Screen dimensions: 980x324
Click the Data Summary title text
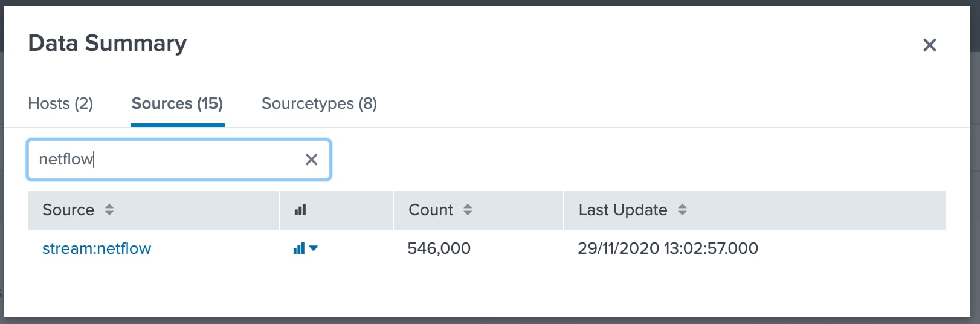click(108, 44)
